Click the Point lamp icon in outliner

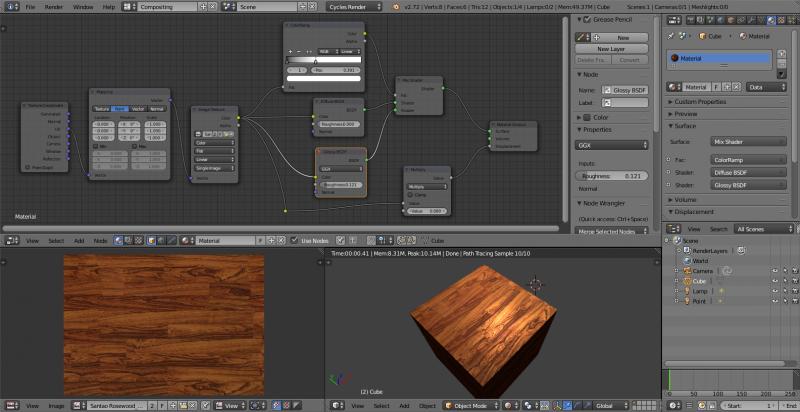pyautogui.click(x=686, y=301)
